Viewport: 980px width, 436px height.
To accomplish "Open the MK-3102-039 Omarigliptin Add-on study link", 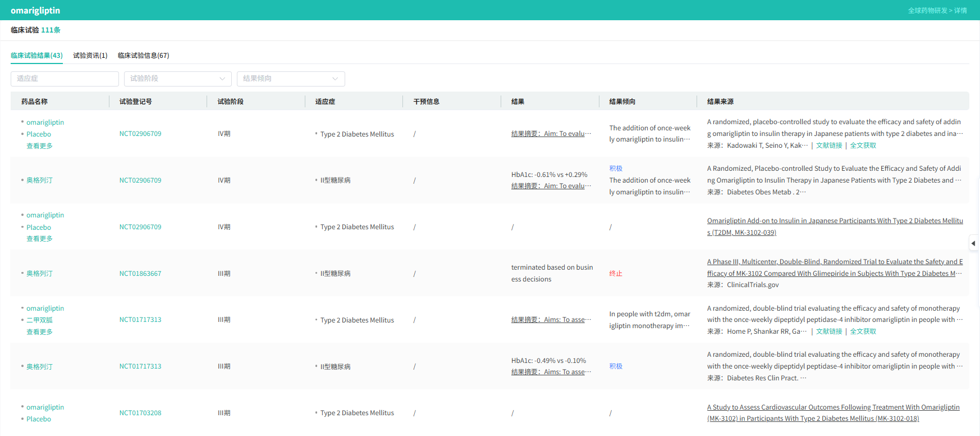I will pyautogui.click(x=834, y=226).
